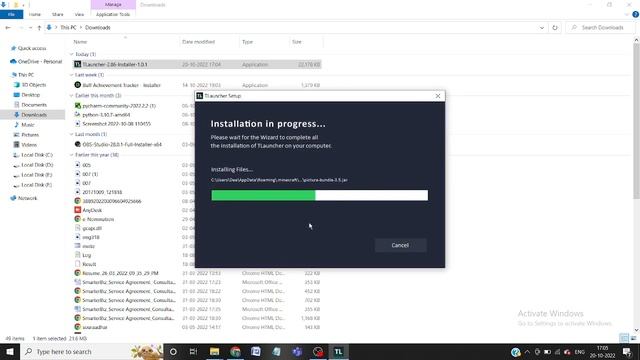This screenshot has height=360, width=640.
Task: Click TLauncher TL taskbar icon
Action: pyautogui.click(x=338, y=351)
